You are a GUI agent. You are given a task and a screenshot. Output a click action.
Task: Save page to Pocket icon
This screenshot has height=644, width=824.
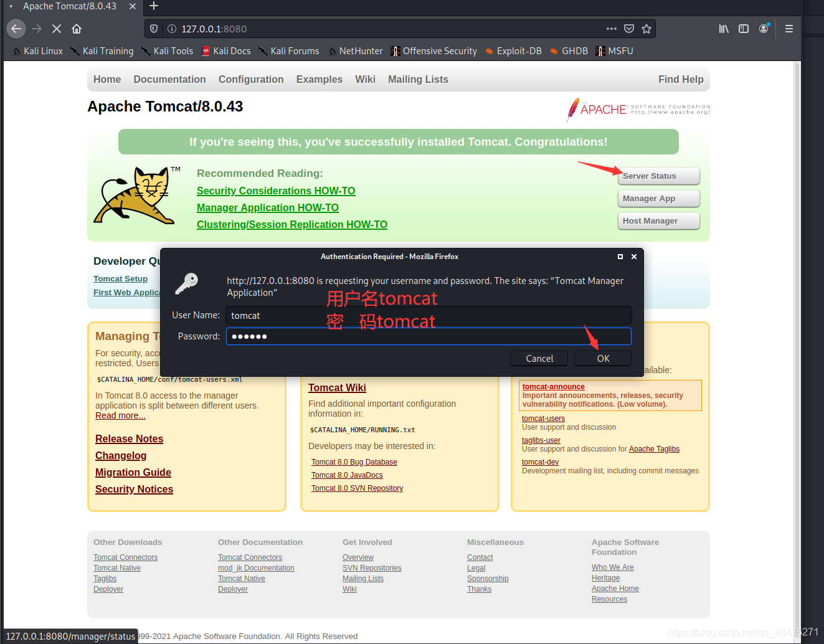[629, 29]
